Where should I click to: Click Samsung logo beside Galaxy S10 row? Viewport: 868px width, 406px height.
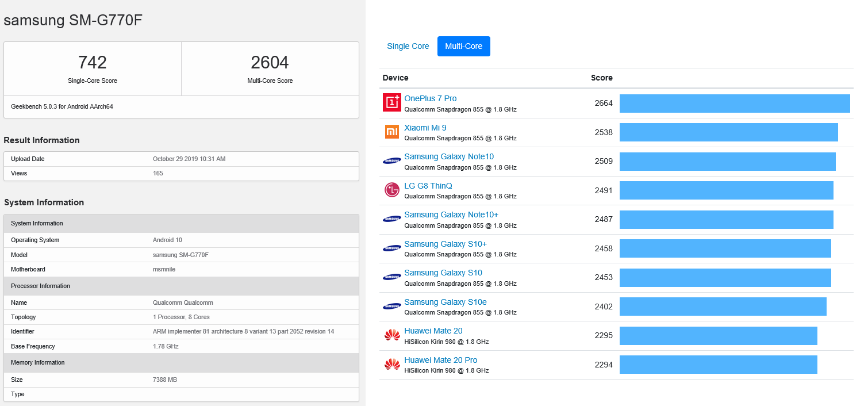(x=391, y=277)
